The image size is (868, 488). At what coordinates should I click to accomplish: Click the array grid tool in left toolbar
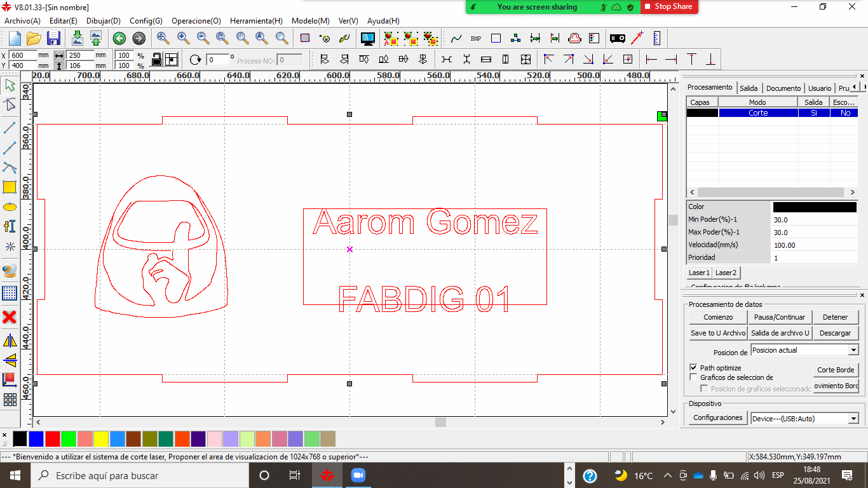pyautogui.click(x=10, y=400)
